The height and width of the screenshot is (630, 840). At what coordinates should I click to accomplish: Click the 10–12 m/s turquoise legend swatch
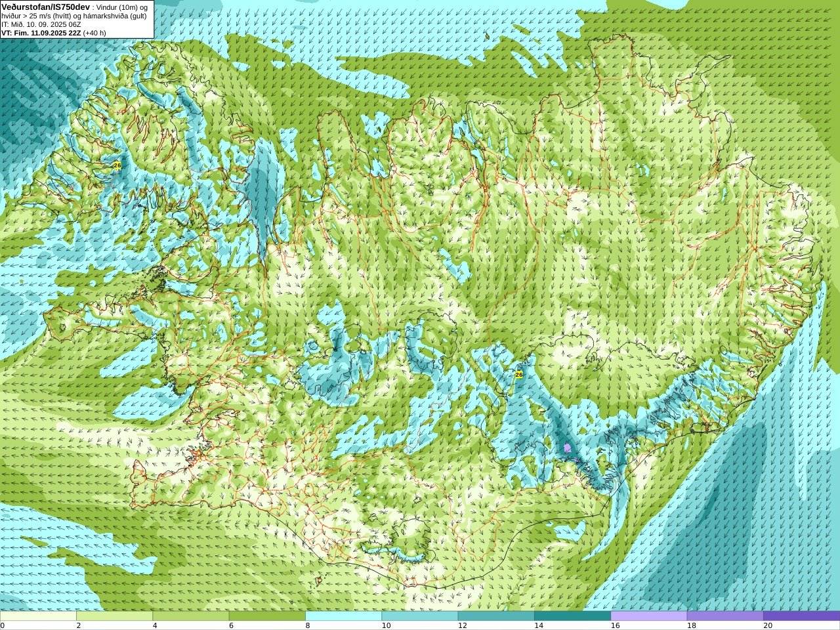pyautogui.click(x=419, y=616)
